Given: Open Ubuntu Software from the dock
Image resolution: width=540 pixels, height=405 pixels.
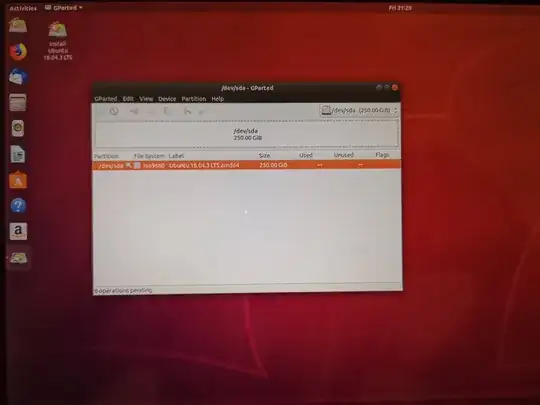Looking at the screenshot, I should coord(18,180).
